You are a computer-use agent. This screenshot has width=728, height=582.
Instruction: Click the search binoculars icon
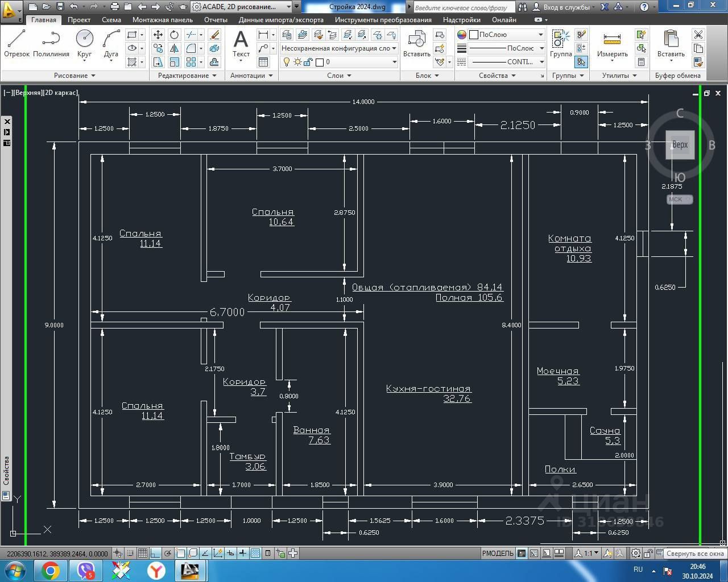(522, 7)
